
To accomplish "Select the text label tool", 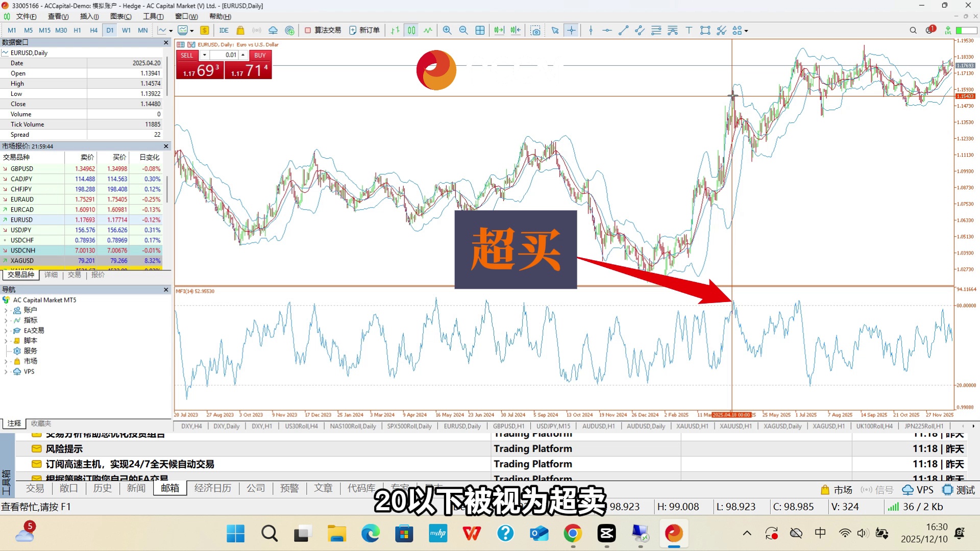I will point(689,31).
